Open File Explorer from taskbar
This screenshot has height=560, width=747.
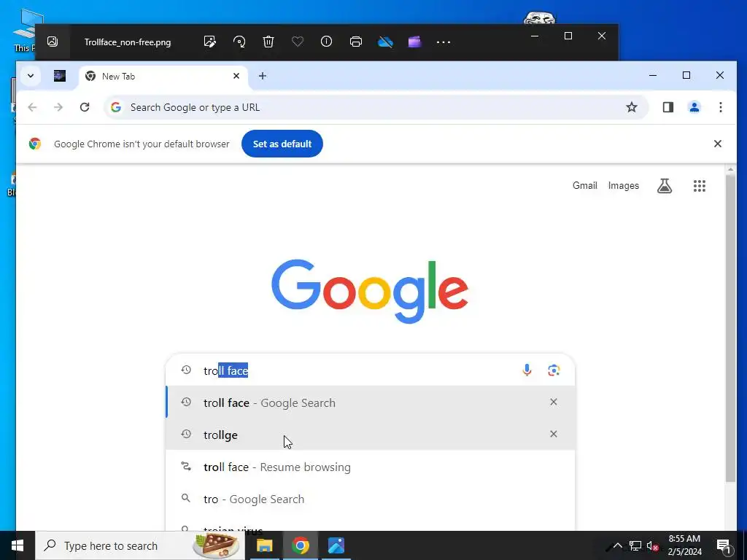[x=264, y=545]
